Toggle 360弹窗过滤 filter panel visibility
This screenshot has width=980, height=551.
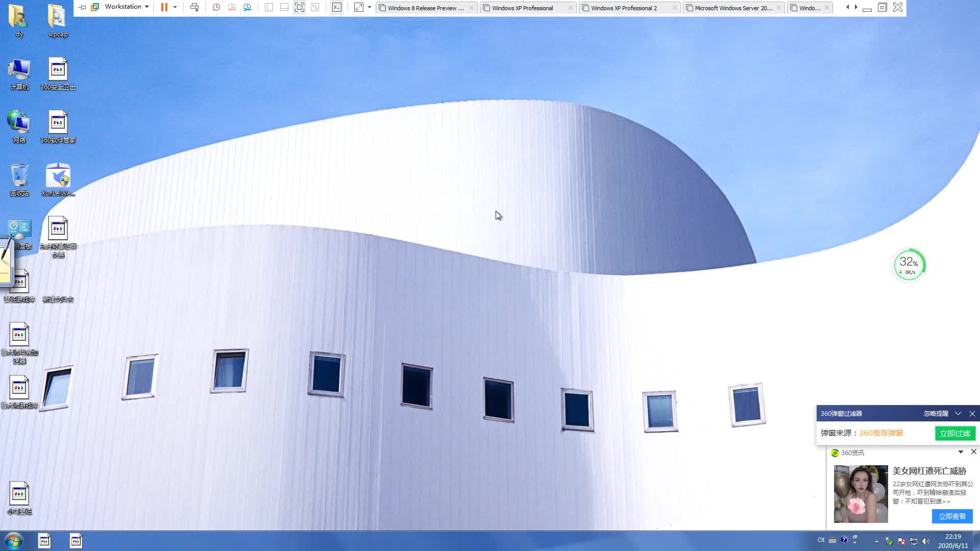(959, 414)
